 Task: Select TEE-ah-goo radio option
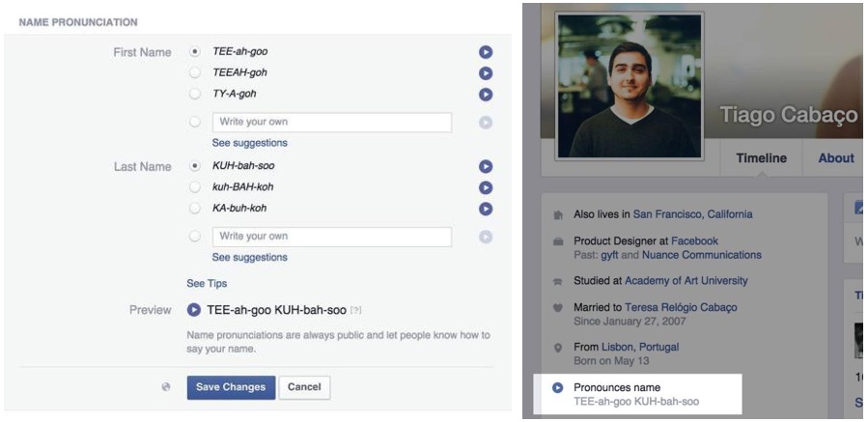point(194,51)
